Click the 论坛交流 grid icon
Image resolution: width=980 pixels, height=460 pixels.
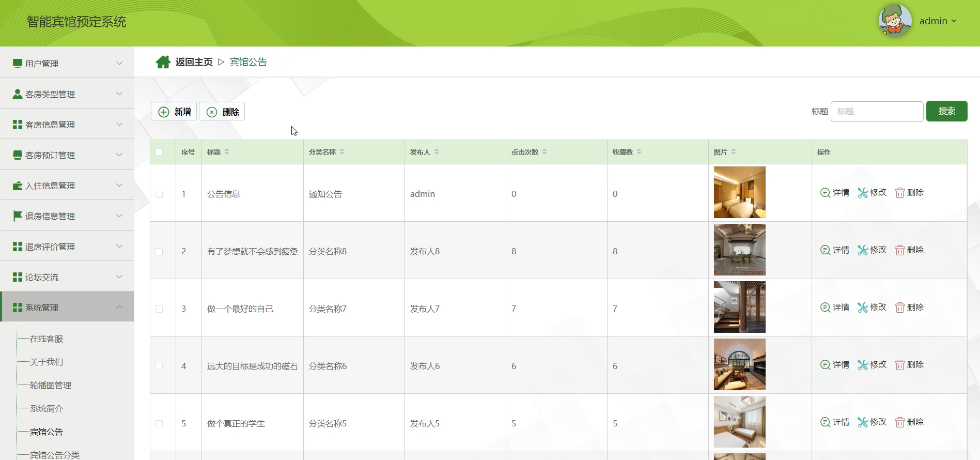click(x=18, y=277)
